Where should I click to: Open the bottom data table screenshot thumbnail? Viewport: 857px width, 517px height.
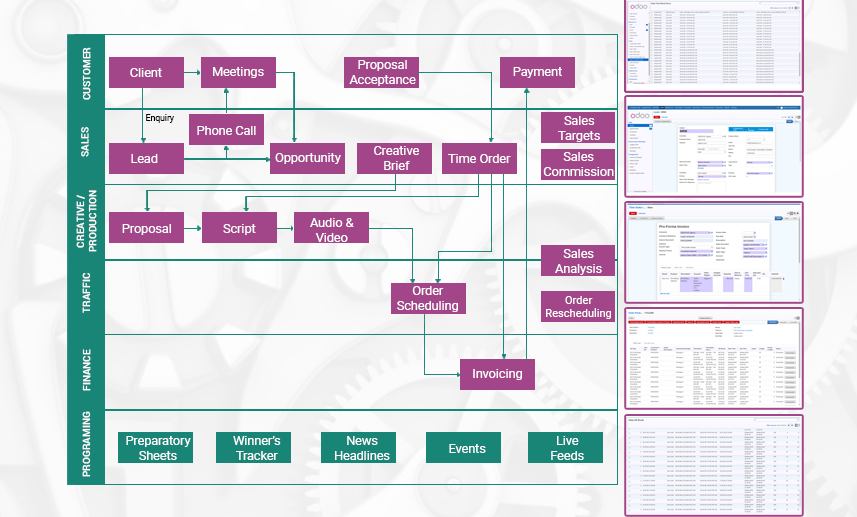coord(714,465)
